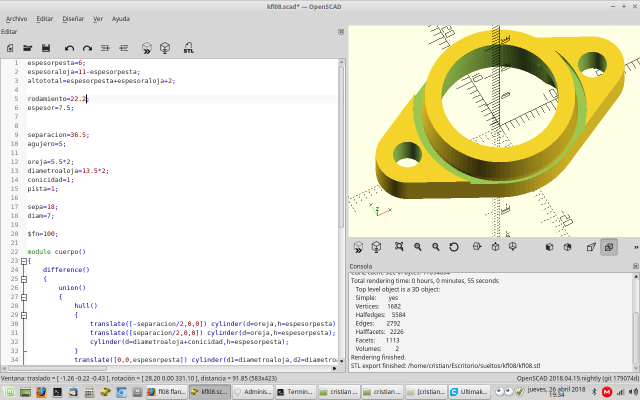640x400 pixels.
Task: Click the taskbar date and clock
Action: pyautogui.click(x=558, y=392)
